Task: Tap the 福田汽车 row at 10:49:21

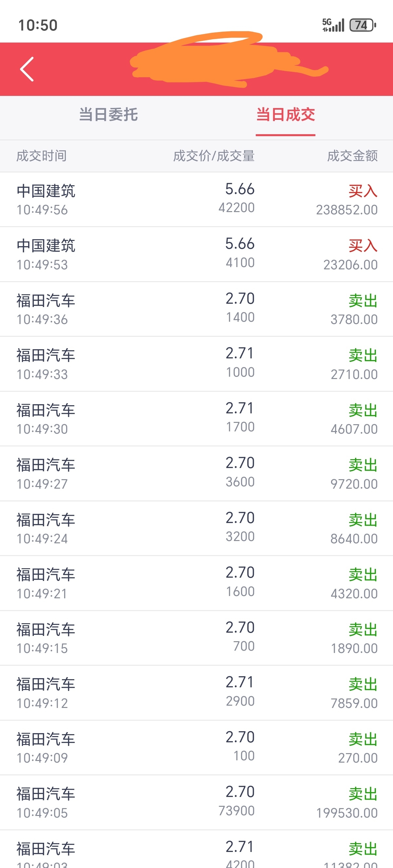Action: (x=196, y=583)
